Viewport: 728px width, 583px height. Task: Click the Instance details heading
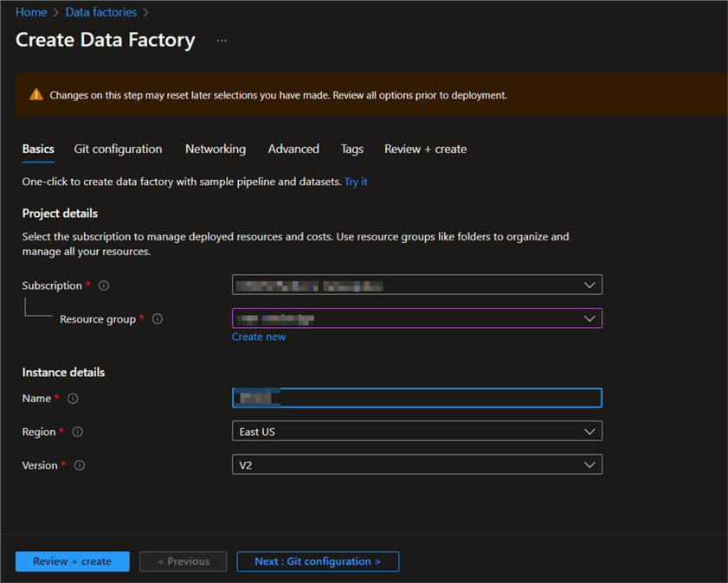pyautogui.click(x=63, y=373)
